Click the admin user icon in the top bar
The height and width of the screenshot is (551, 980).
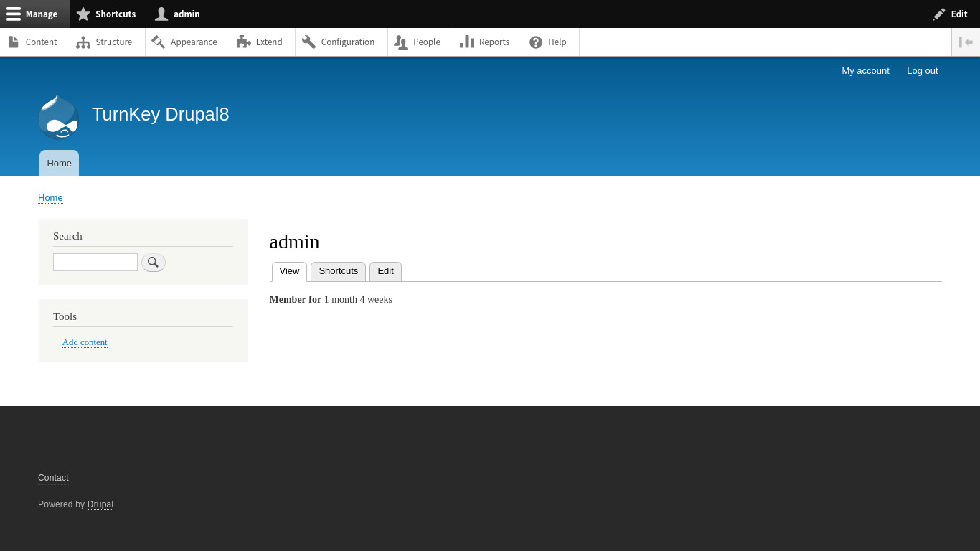[x=161, y=14]
